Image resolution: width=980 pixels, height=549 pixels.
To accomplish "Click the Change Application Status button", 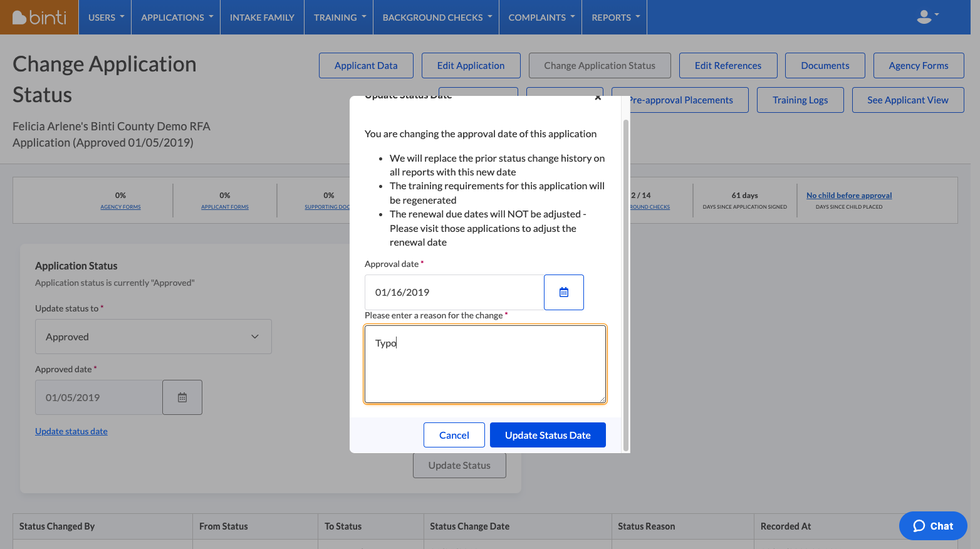I will tap(600, 66).
